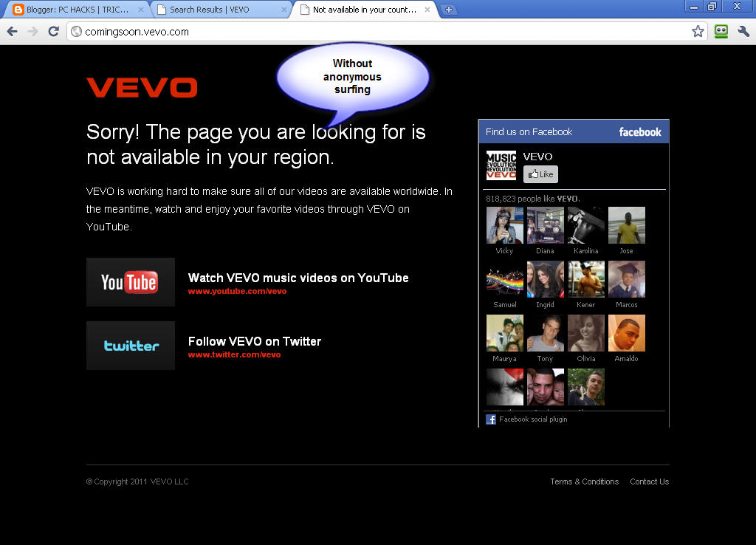
Task: Open a new tab with plus button
Action: [448, 10]
